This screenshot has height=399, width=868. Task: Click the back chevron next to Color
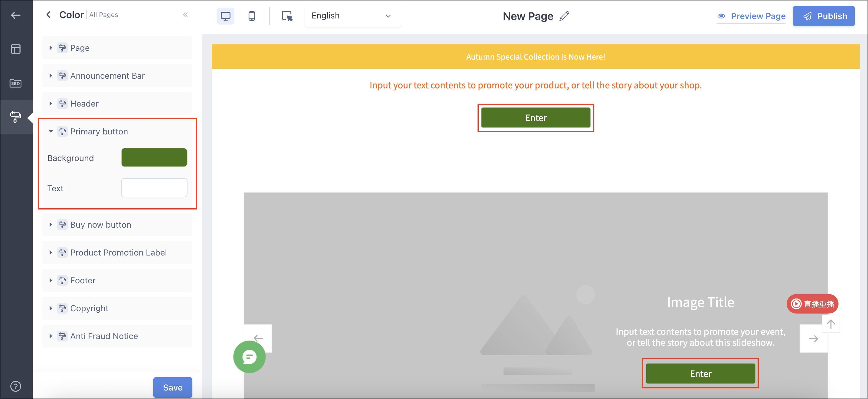pos(48,15)
